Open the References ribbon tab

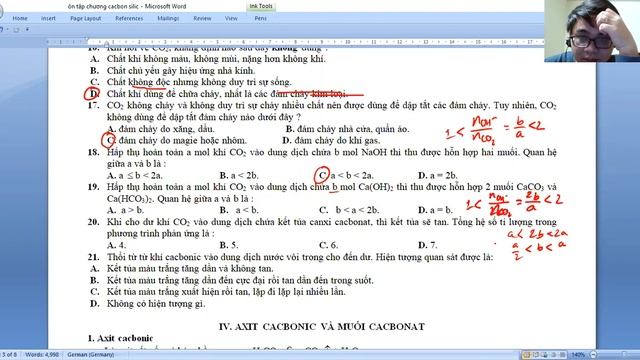129,18
